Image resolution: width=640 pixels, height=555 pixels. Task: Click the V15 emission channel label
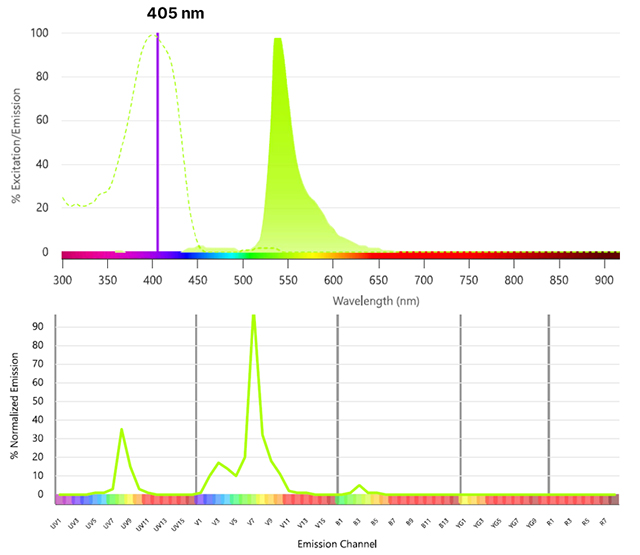(320, 523)
